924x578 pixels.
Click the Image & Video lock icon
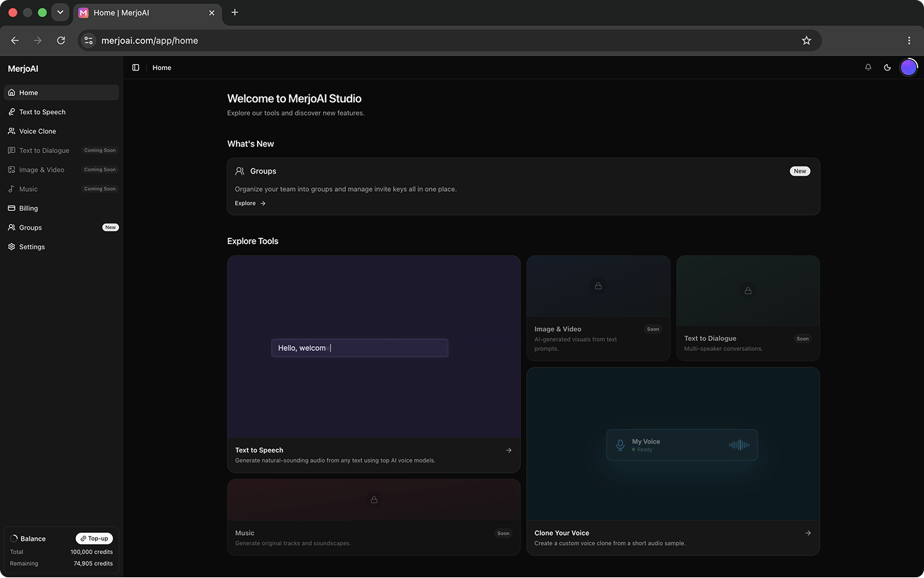point(598,286)
